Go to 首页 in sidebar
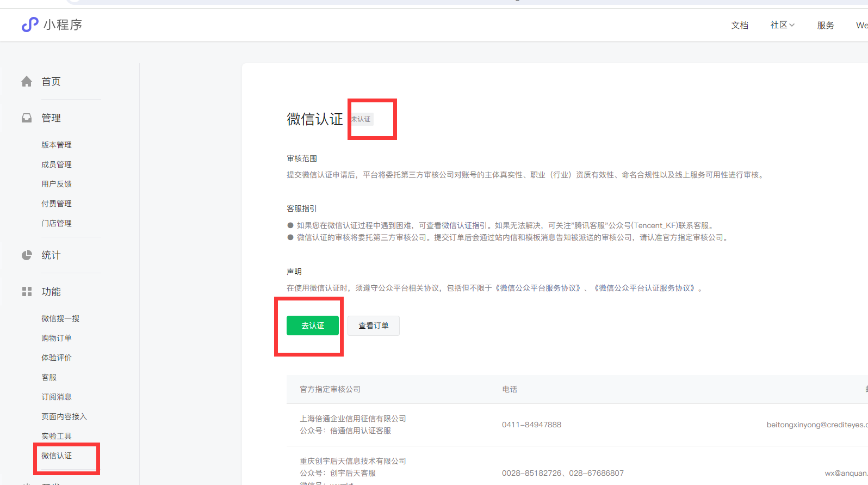Screen dimensions: 868x485 coord(51,82)
